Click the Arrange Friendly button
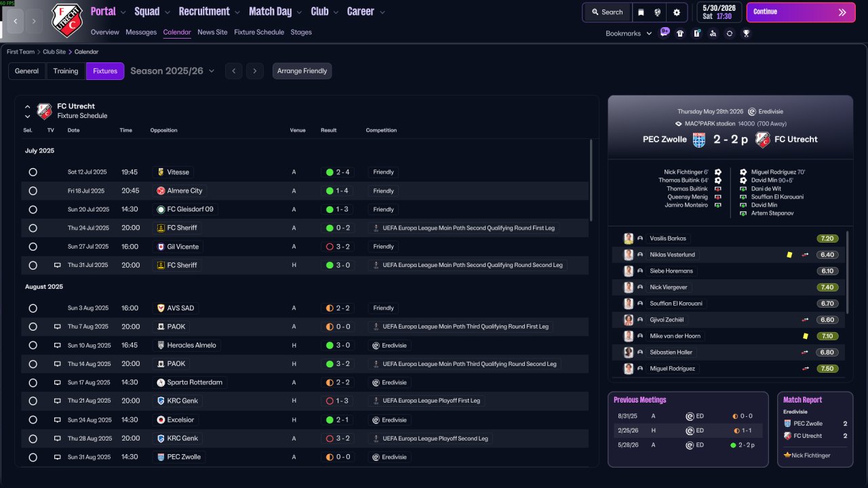This screenshot has width=868, height=488. point(302,71)
